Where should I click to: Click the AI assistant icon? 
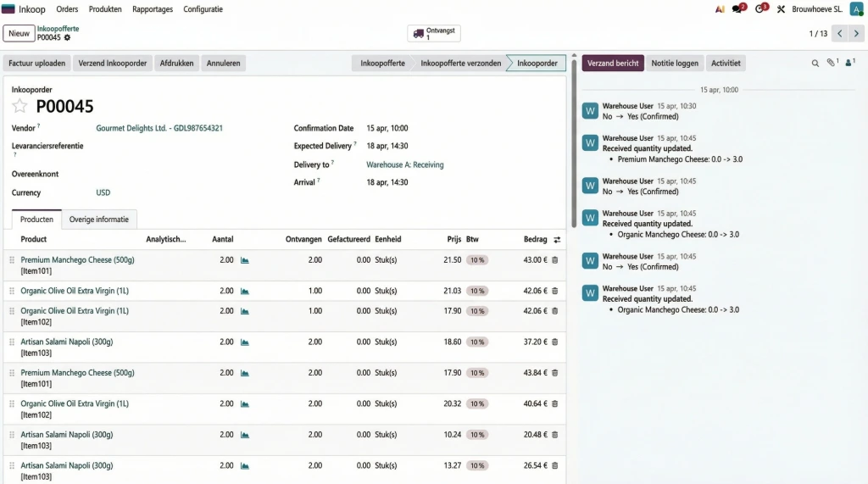coord(720,9)
